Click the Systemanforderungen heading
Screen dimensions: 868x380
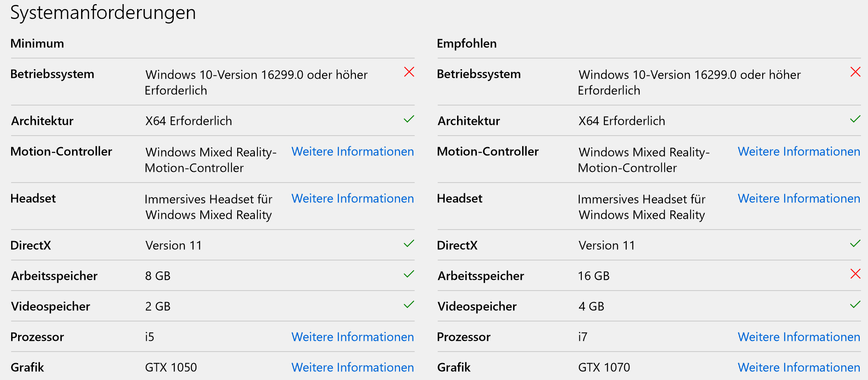103,12
